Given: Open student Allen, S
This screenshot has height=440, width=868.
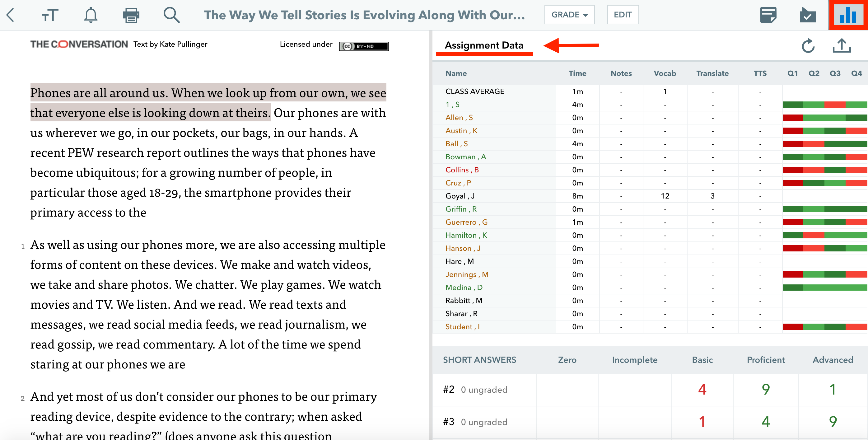Looking at the screenshot, I should tap(459, 118).
